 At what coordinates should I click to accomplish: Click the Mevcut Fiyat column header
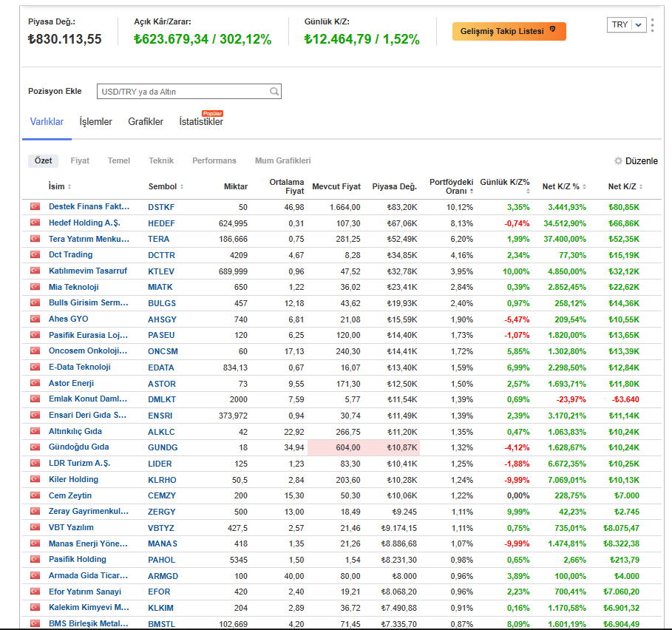point(336,187)
